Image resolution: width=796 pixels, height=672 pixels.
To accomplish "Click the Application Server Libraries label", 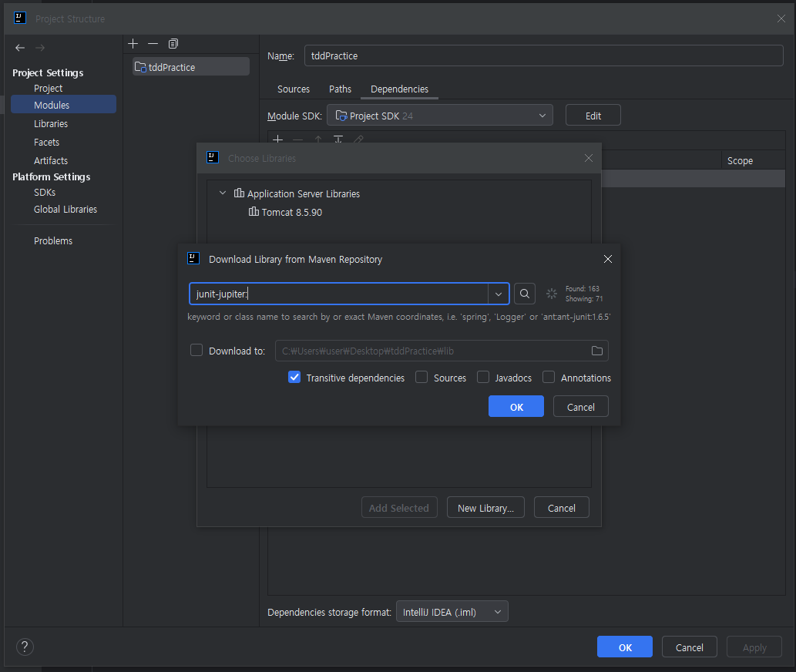I will pyautogui.click(x=303, y=193).
